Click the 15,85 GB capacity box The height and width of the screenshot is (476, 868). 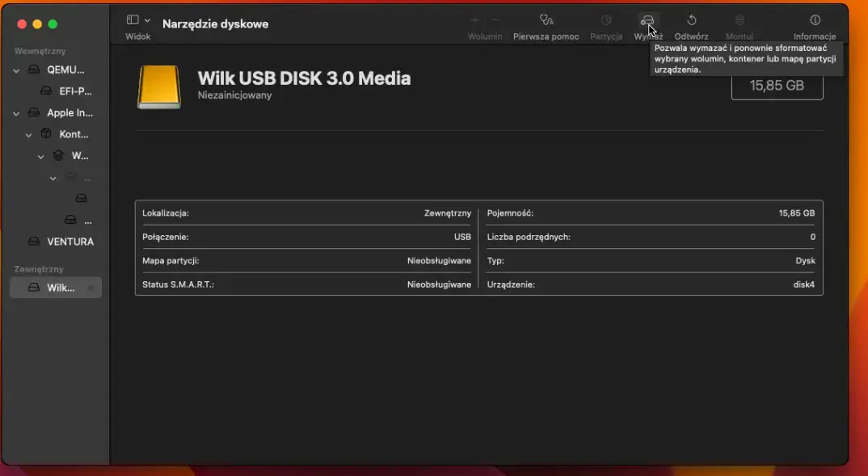(x=777, y=86)
